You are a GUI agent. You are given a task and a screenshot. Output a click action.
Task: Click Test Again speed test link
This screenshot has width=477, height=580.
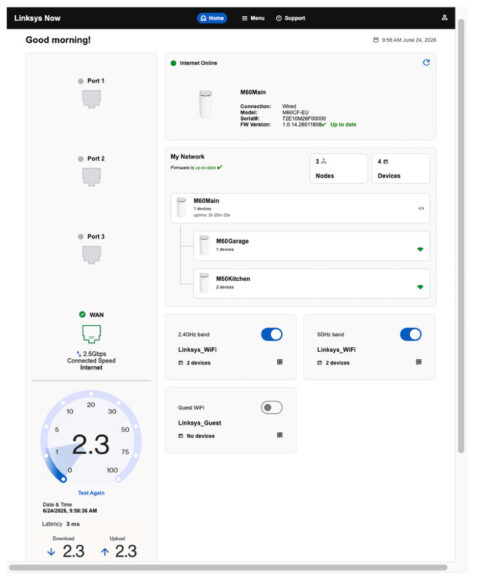point(91,493)
